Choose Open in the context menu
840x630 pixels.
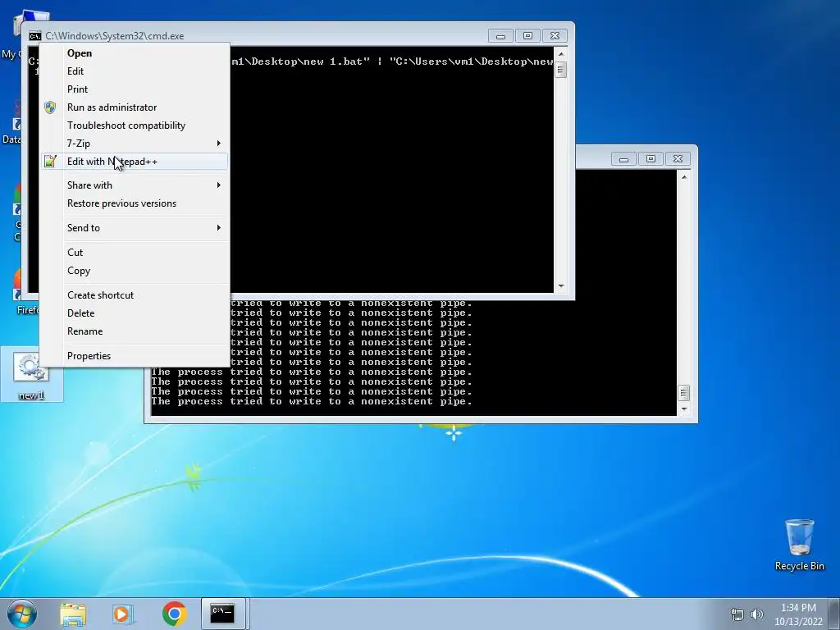pyautogui.click(x=135, y=53)
